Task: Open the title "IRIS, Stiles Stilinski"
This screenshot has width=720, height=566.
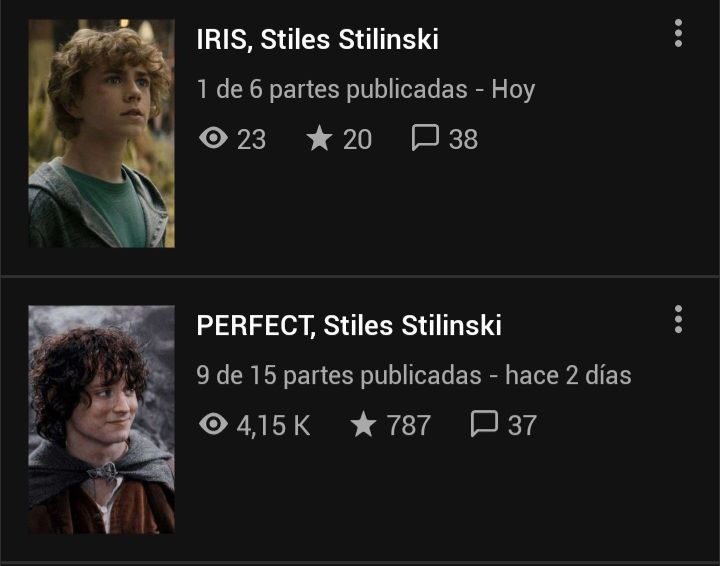Action: [x=317, y=39]
